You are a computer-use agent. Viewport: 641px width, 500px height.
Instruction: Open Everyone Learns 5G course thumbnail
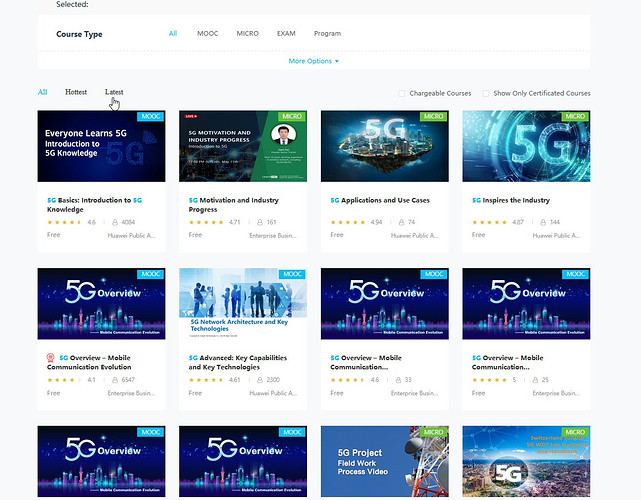click(x=101, y=146)
